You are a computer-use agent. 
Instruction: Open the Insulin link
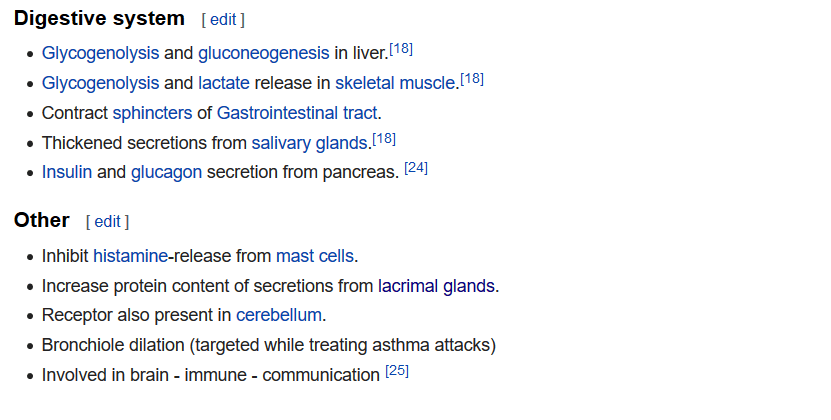click(x=67, y=172)
